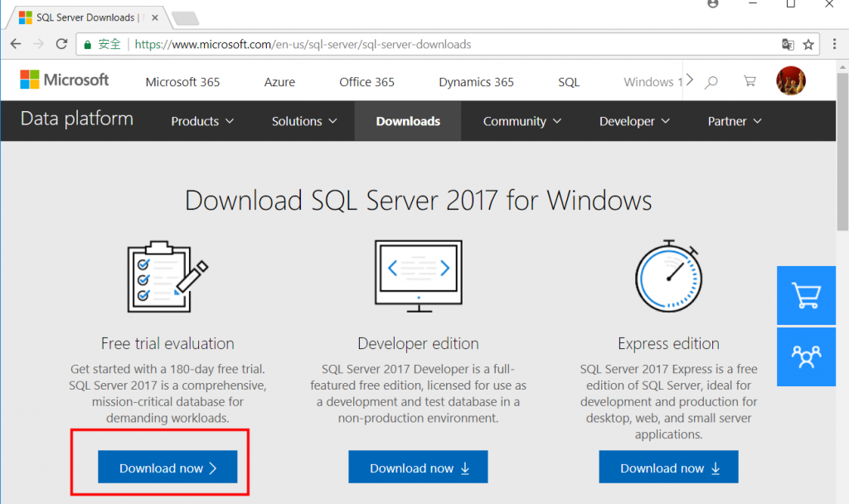Minimize the Chrome window
Viewport: 849px width, 504px height.
(753, 3)
